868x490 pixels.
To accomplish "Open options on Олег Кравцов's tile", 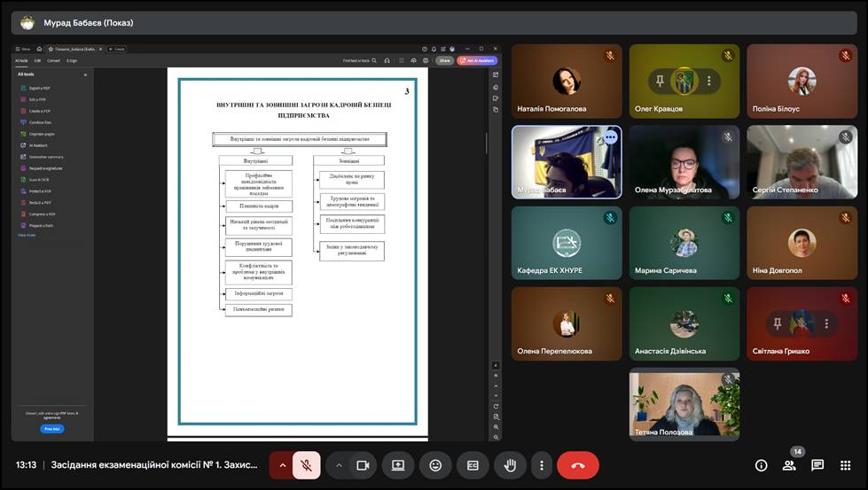I will [708, 81].
